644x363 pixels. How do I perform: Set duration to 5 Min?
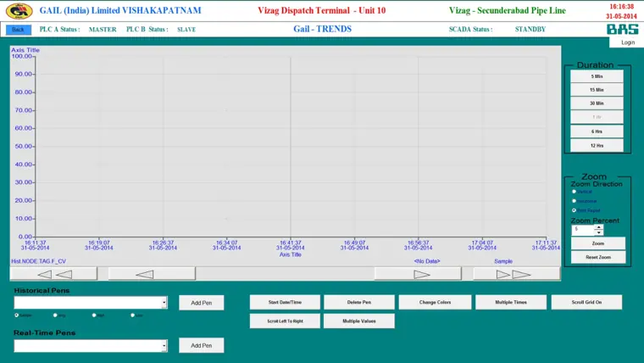click(597, 76)
